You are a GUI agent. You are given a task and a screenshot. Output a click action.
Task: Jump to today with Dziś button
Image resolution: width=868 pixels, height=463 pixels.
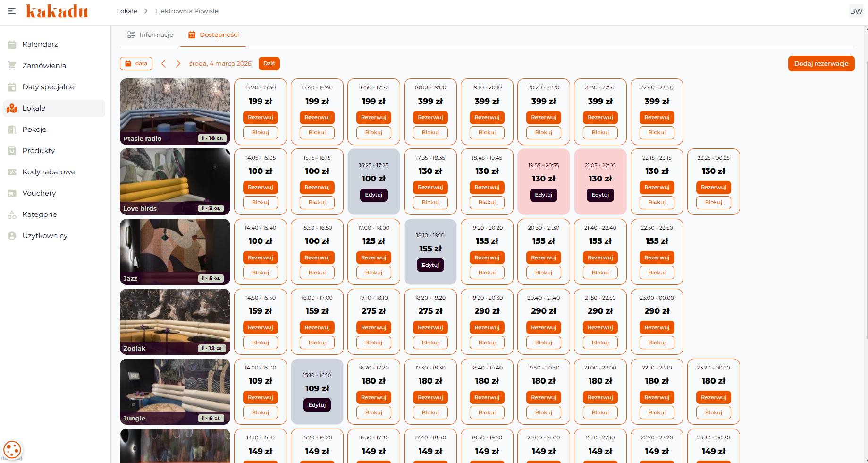tap(269, 63)
